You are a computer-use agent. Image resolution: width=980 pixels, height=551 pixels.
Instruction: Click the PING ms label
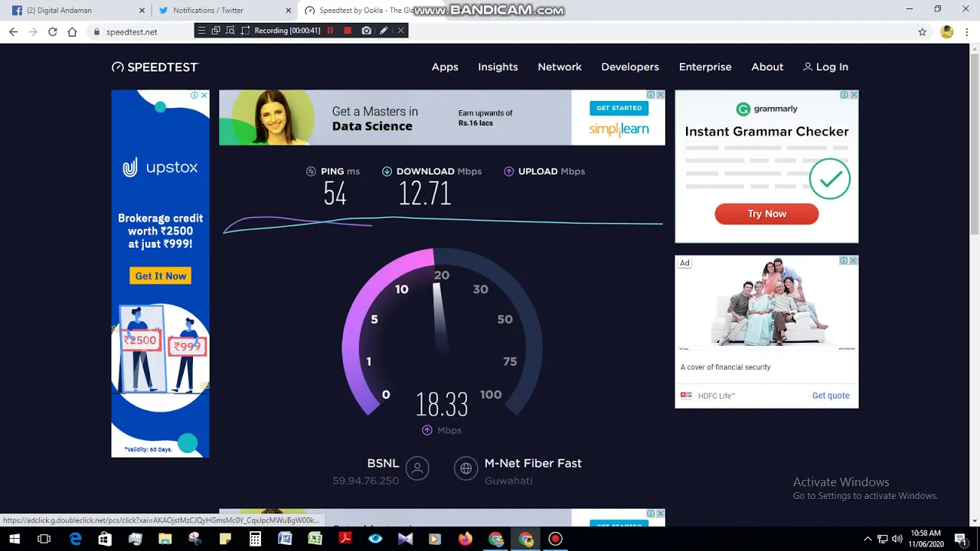pos(332,171)
